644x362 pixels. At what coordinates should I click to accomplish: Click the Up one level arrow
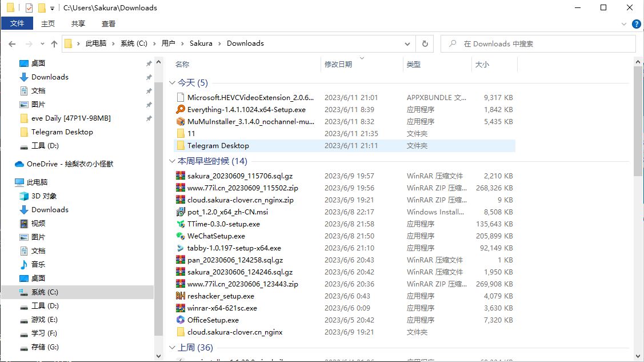point(54,44)
